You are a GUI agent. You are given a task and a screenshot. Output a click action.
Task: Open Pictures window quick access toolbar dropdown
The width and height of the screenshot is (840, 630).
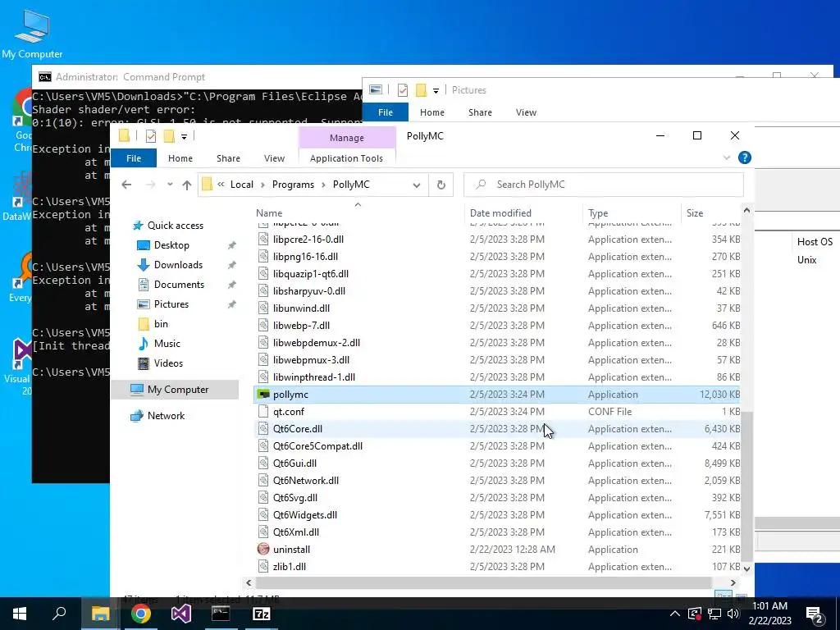point(436,90)
